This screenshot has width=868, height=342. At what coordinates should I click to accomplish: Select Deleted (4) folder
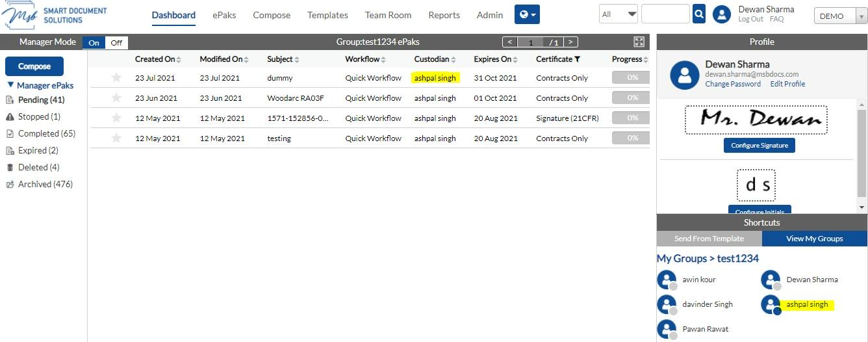click(x=38, y=168)
